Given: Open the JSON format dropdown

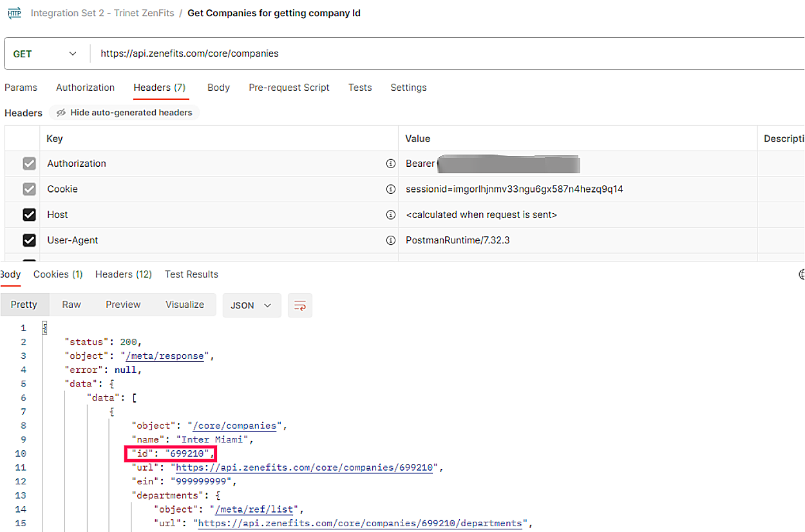Looking at the screenshot, I should click(x=251, y=305).
